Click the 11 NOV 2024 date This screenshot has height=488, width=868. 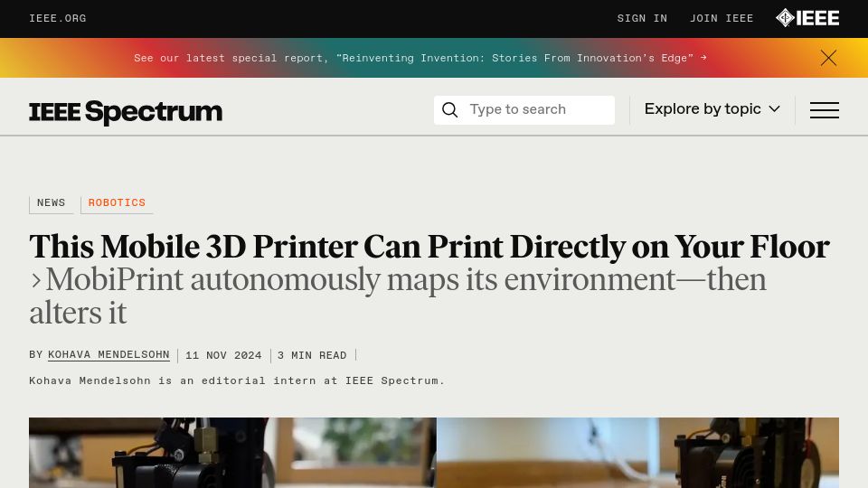click(x=223, y=356)
